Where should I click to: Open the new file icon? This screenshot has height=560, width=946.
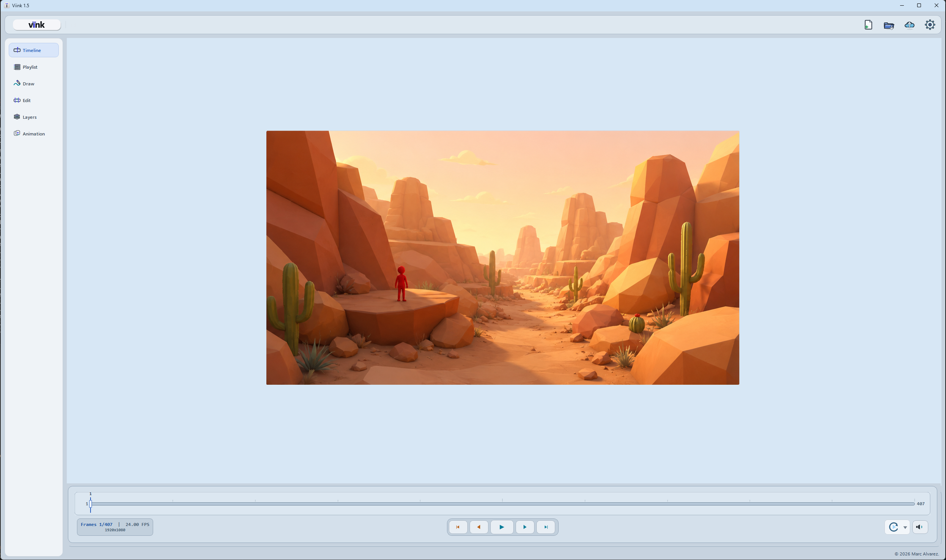868,25
